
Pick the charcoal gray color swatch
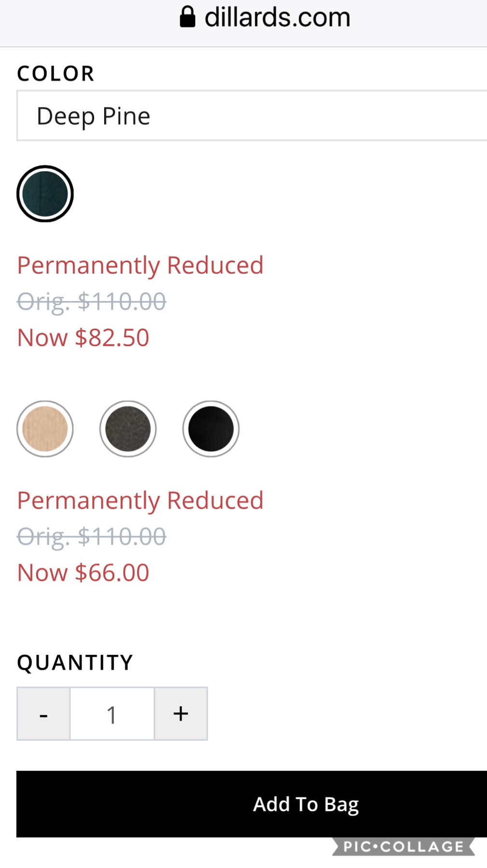128,429
